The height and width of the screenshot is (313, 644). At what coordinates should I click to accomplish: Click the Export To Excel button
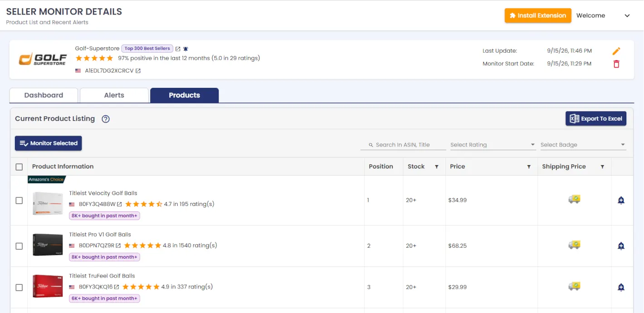pos(596,118)
